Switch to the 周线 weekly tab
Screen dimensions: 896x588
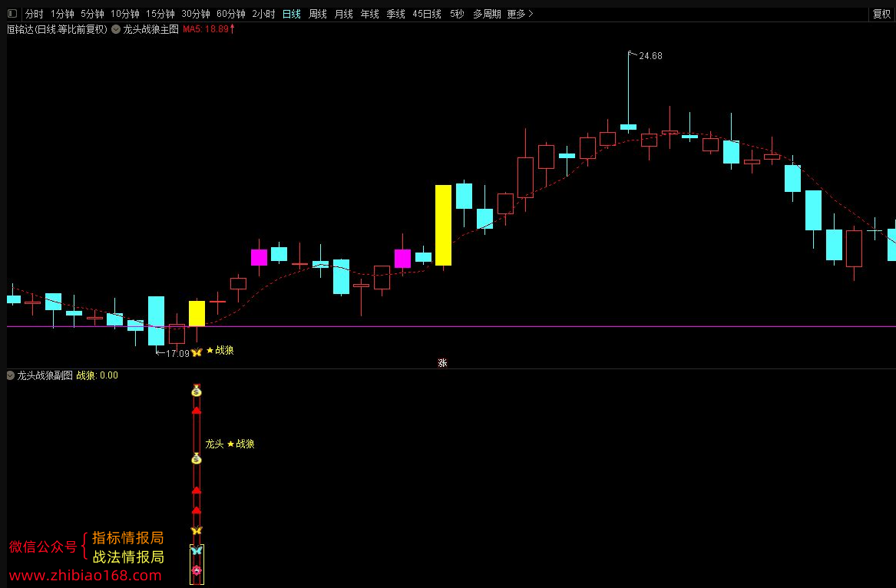click(x=318, y=14)
